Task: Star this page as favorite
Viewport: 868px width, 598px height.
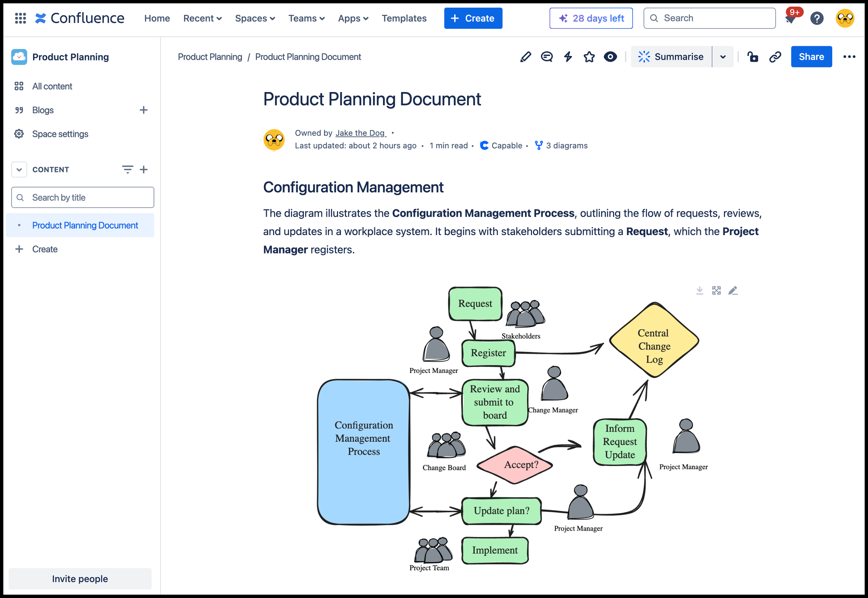Action: [589, 57]
